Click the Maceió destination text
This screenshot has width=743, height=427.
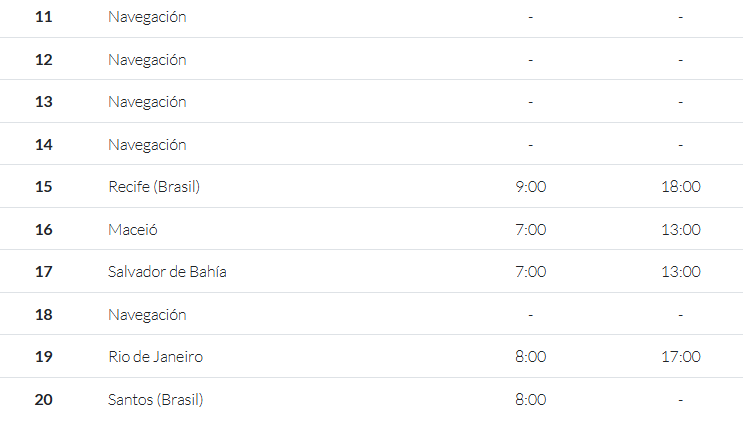point(133,229)
